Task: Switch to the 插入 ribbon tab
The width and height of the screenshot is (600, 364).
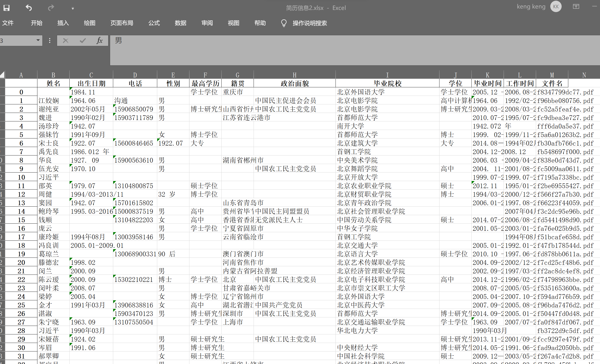Action: [x=63, y=23]
